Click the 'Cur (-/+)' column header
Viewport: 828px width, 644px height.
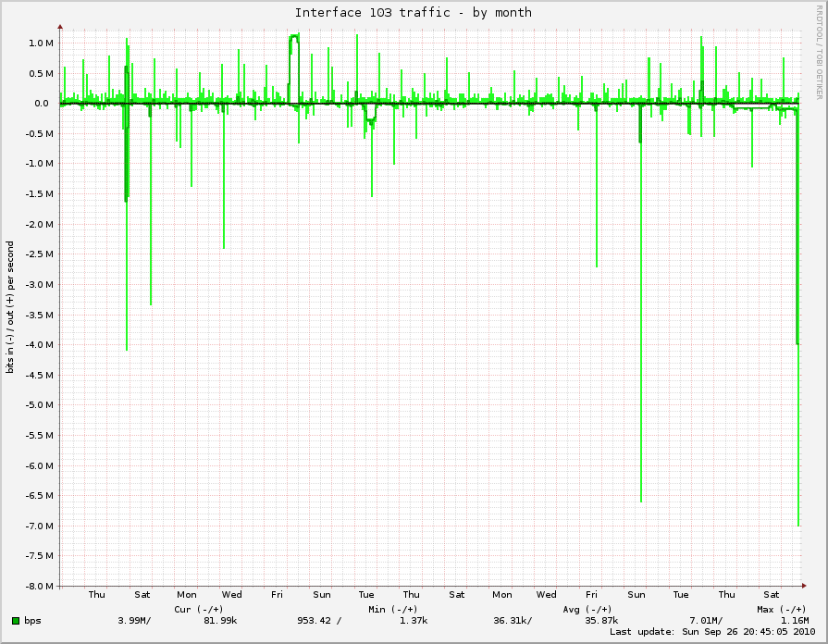click(x=198, y=609)
